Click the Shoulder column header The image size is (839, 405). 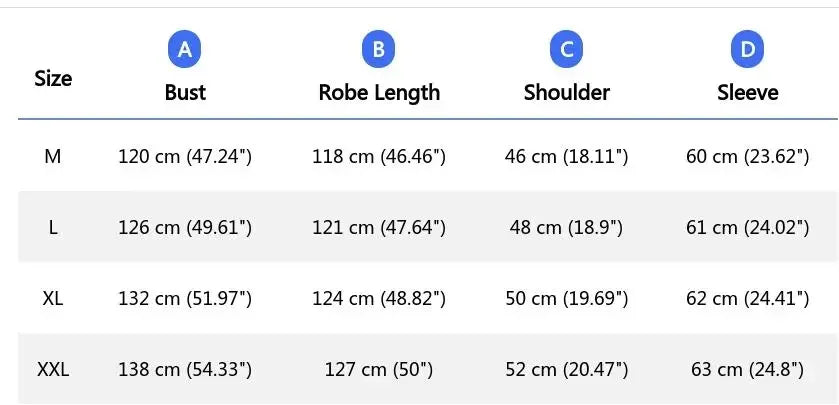566,92
